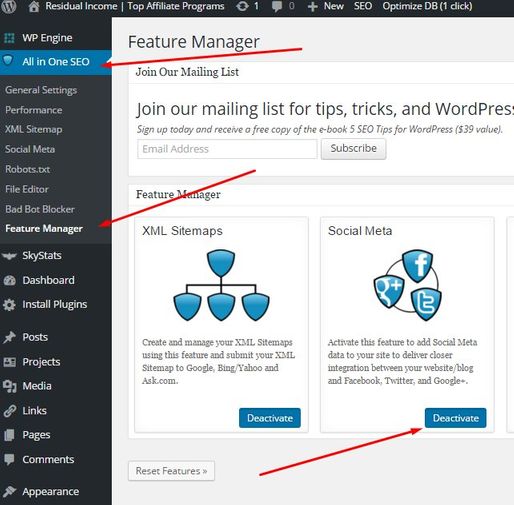Click the Appearance paintbrush icon
Screen dimensions: 514x505
[9, 491]
